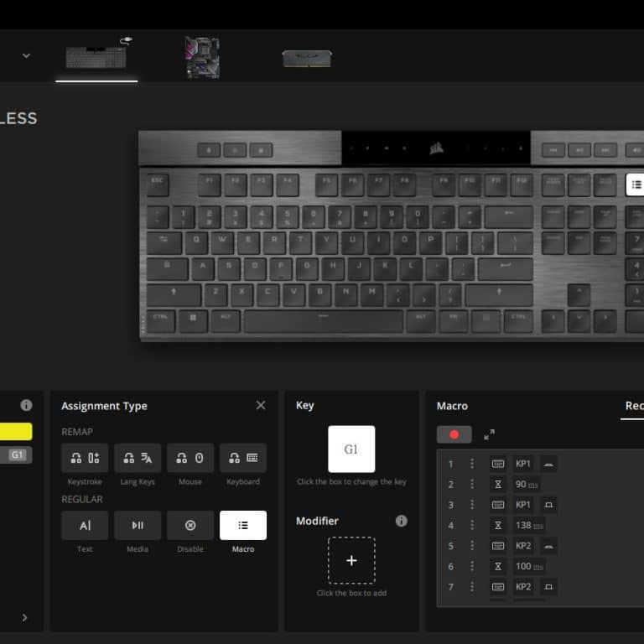Click the G1 key box to change key
Image resolution: width=644 pixels, height=644 pixels.
[351, 449]
